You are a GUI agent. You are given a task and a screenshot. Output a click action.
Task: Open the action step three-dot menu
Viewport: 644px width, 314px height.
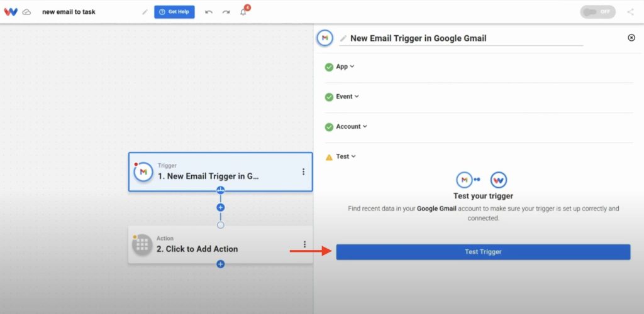[x=304, y=244]
